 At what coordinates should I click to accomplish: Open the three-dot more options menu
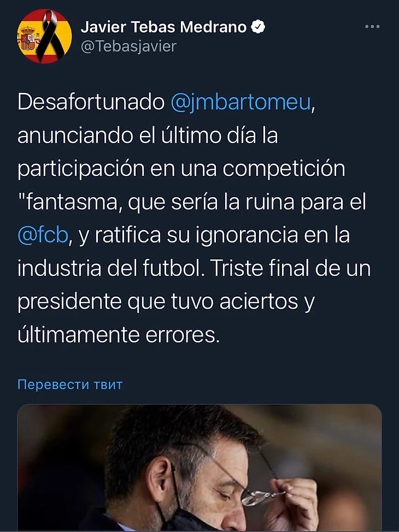372,26
